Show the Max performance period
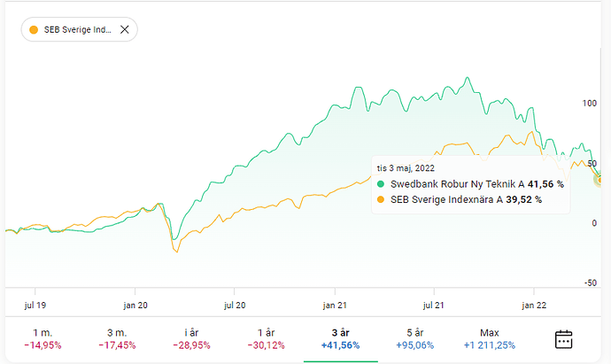This screenshot has width=611, height=364. 490,338
